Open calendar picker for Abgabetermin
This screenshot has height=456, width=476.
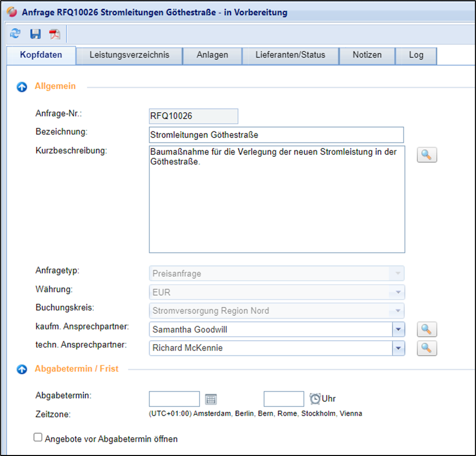click(x=211, y=399)
